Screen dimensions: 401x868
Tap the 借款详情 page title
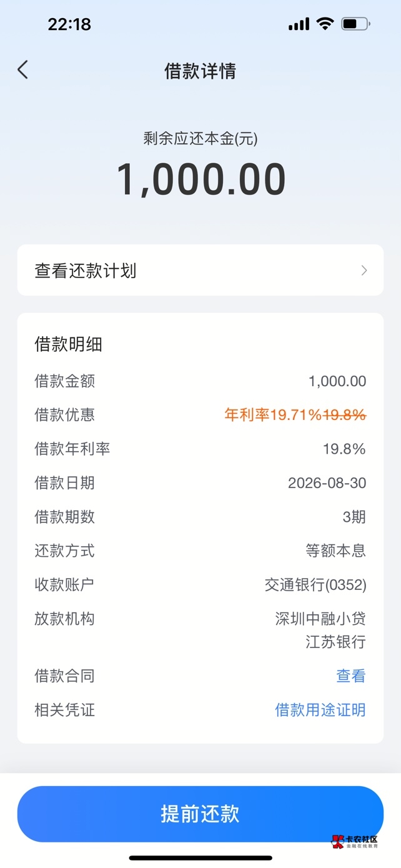[x=200, y=71]
